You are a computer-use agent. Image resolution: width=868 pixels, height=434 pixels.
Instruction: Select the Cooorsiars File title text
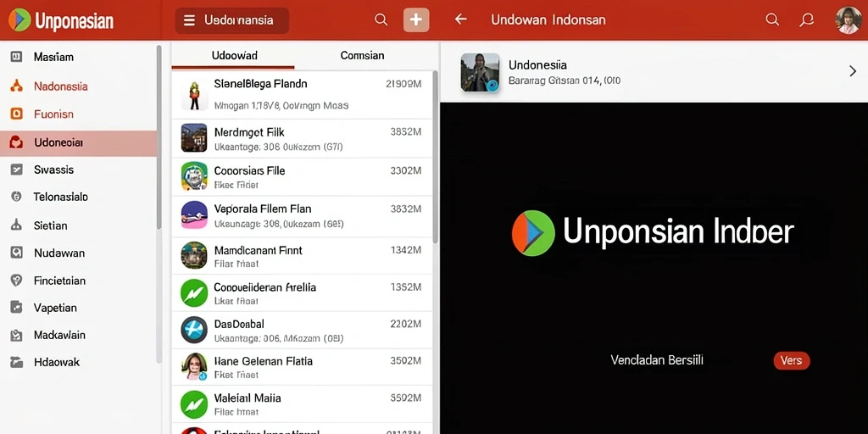click(250, 170)
